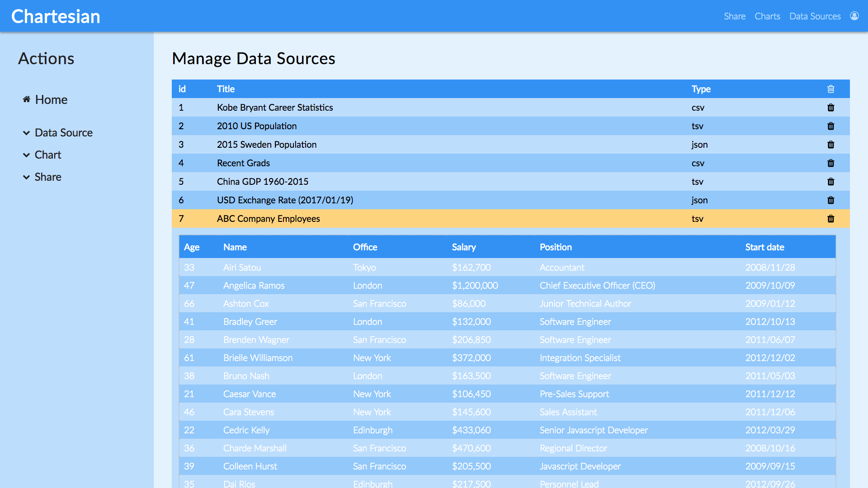Viewport: 868px width, 488px height.
Task: Click trash icon for China GDP 1960-2015
Action: (x=830, y=182)
